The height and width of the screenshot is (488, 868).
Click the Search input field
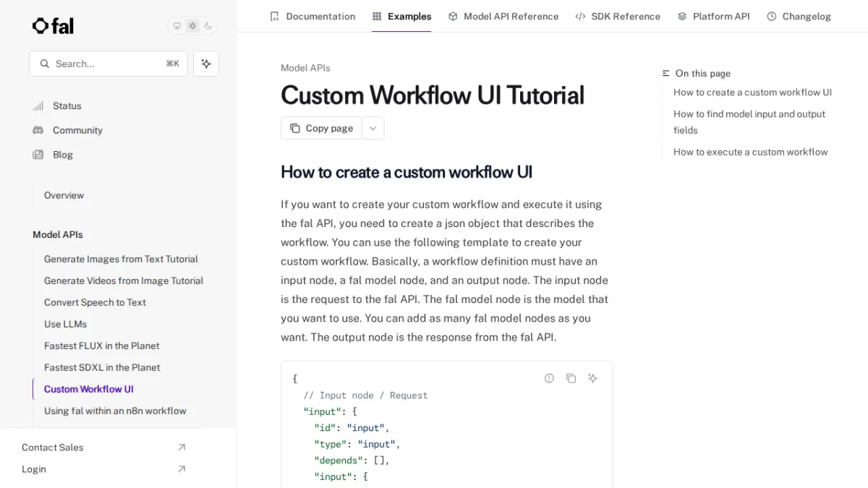(x=109, y=64)
